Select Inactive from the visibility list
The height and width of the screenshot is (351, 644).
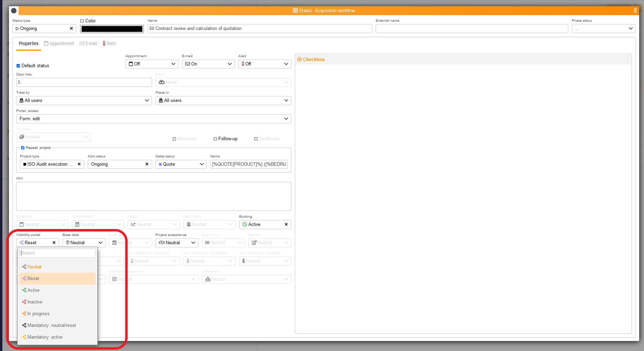(x=35, y=302)
